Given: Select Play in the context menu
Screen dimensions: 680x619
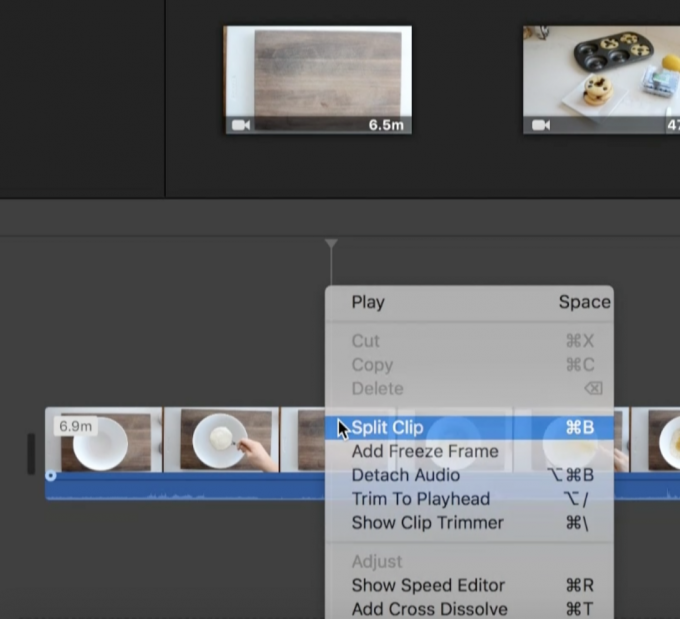Looking at the screenshot, I should (x=469, y=302).
